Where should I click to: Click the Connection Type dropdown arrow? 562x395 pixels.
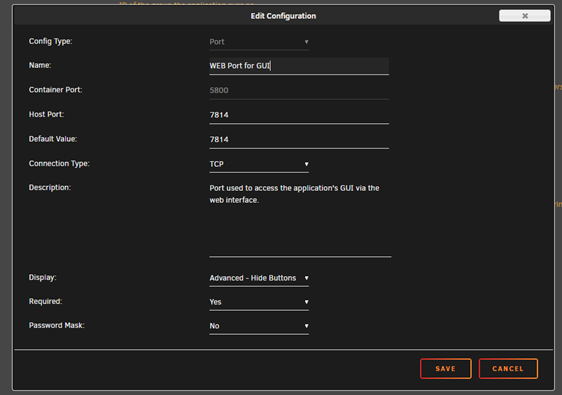[306, 164]
